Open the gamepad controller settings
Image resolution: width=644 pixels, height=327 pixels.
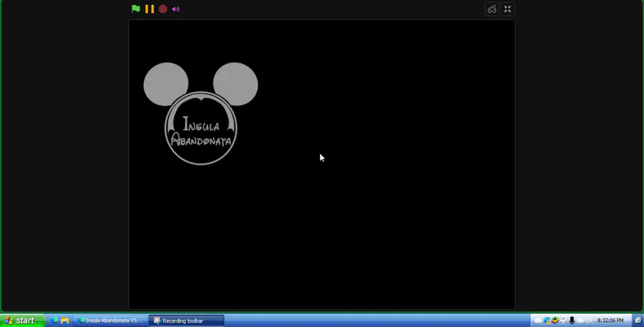click(492, 9)
